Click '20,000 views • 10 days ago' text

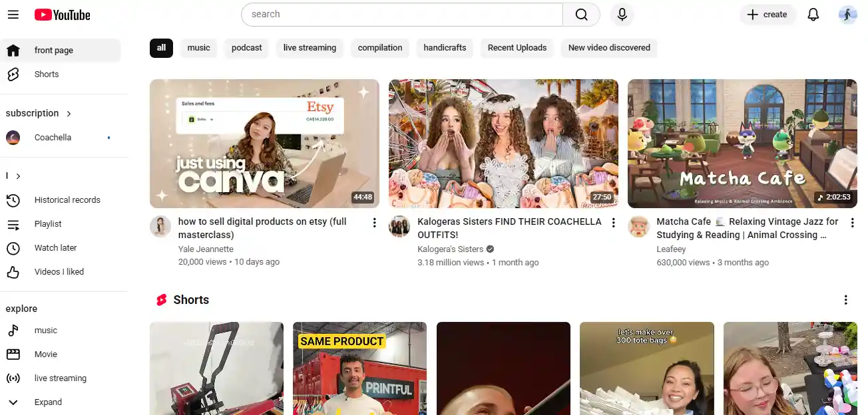229,262
